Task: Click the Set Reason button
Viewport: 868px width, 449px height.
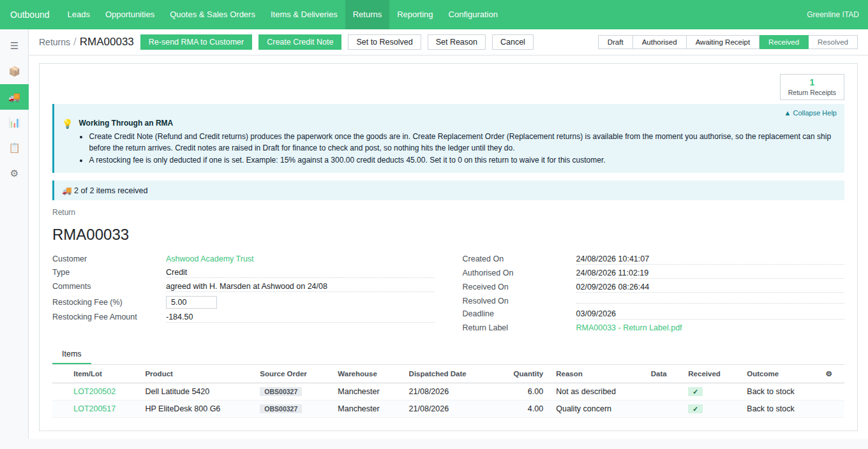Action: pos(456,42)
